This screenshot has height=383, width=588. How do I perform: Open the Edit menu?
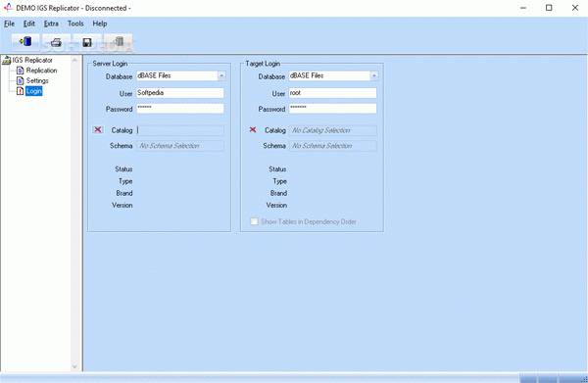point(28,24)
